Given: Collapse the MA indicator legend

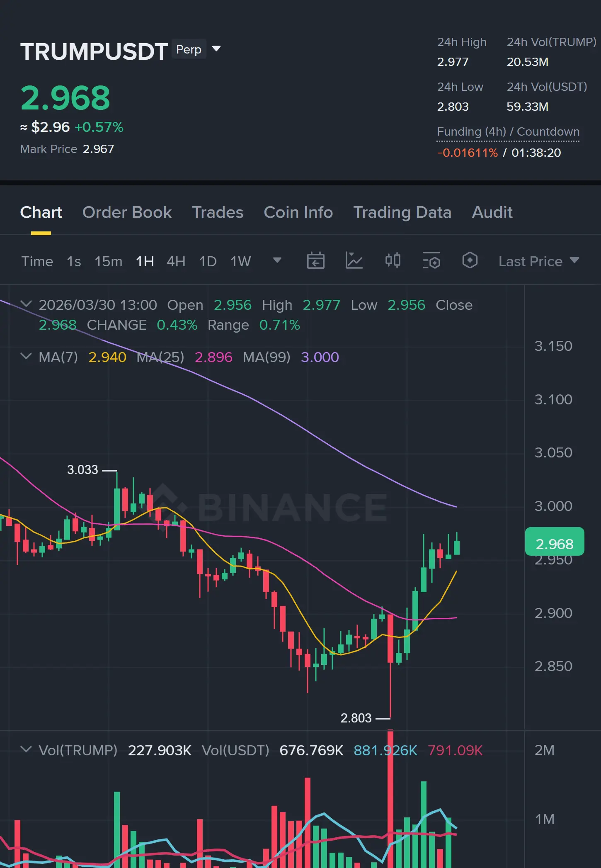Looking at the screenshot, I should tap(26, 357).
